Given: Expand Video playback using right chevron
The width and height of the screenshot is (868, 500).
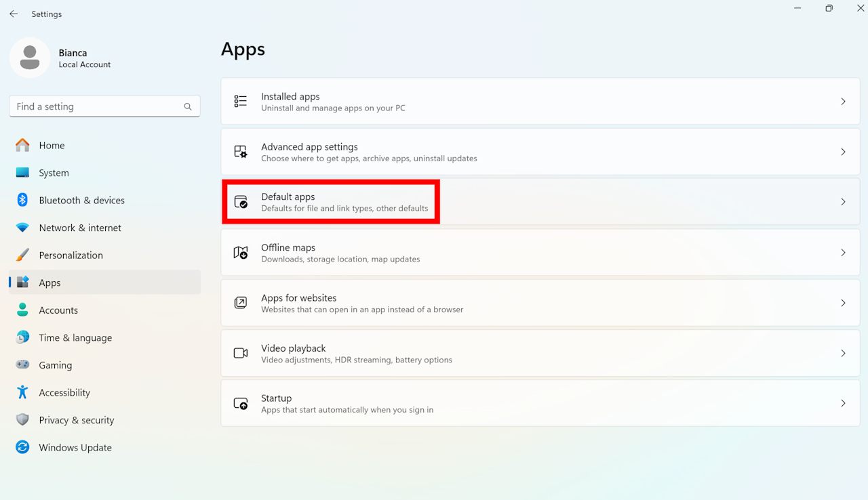Looking at the screenshot, I should tap(843, 353).
